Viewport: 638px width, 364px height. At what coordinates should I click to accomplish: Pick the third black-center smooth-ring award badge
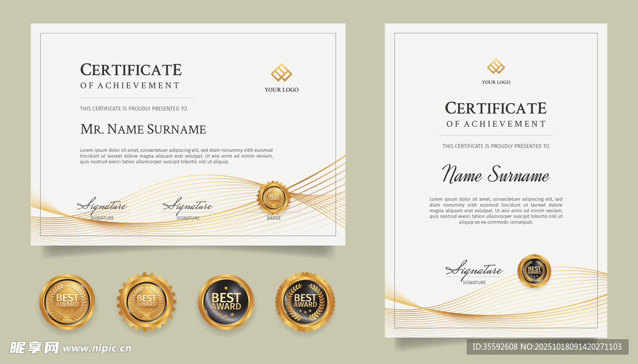pos(226,302)
